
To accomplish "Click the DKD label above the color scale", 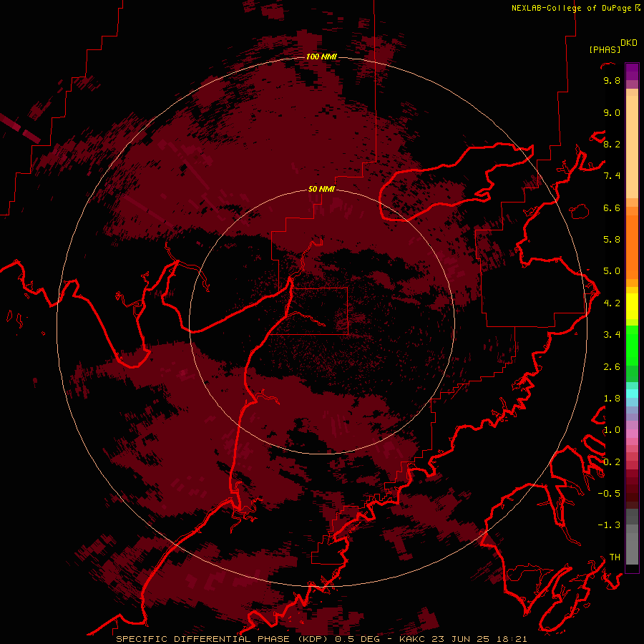I will (x=629, y=43).
